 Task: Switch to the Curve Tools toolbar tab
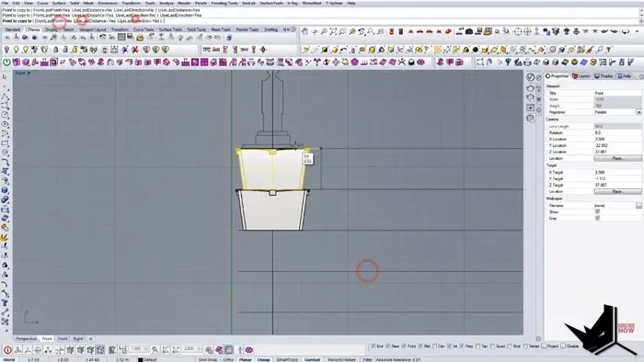[x=144, y=29]
